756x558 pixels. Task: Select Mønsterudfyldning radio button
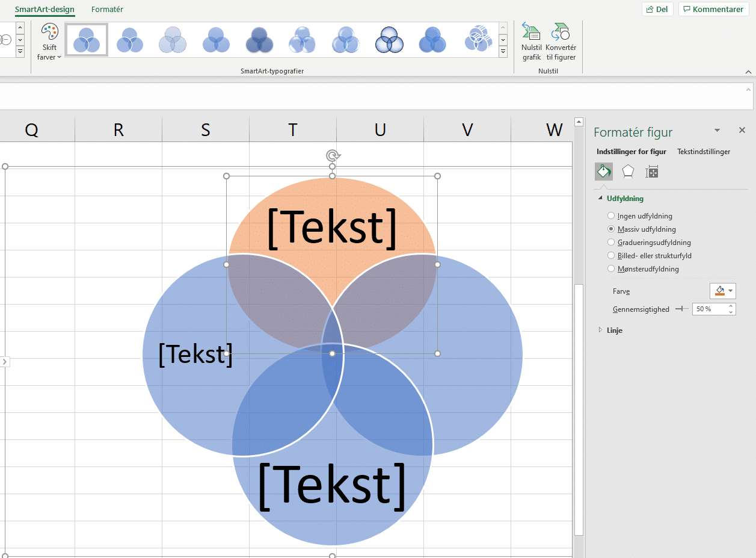click(611, 269)
